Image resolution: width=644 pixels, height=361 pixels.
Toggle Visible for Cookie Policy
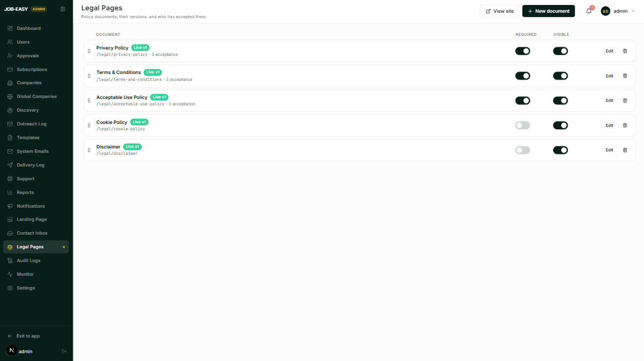click(560, 125)
